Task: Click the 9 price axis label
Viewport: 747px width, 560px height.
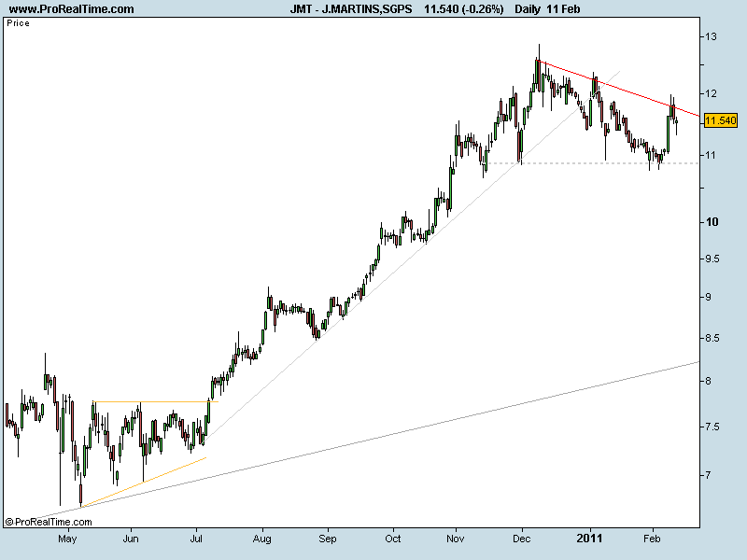Action: 709,297
